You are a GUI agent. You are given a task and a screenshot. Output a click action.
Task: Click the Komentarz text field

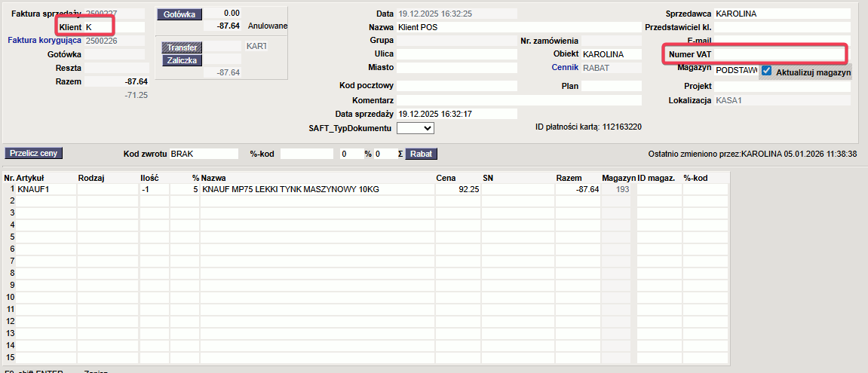point(519,100)
